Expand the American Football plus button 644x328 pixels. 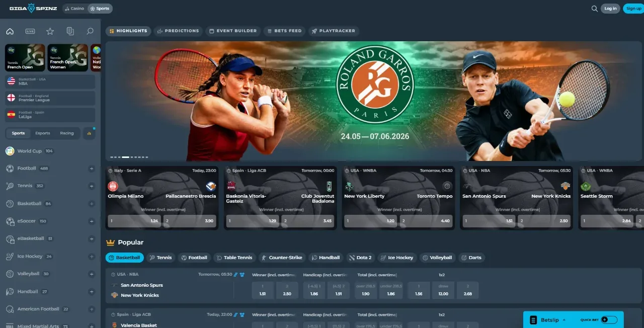click(92, 309)
